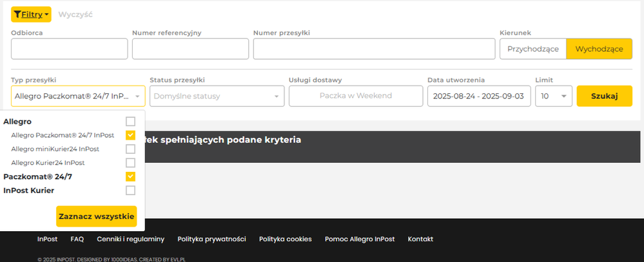
Task: Open the Data utworzenia date range
Action: tap(479, 96)
